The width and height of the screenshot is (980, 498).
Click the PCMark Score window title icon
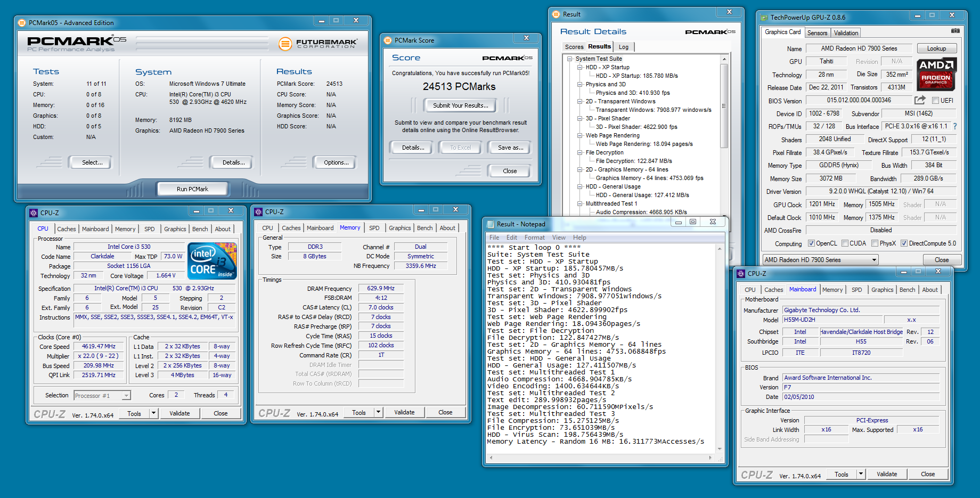pos(387,40)
